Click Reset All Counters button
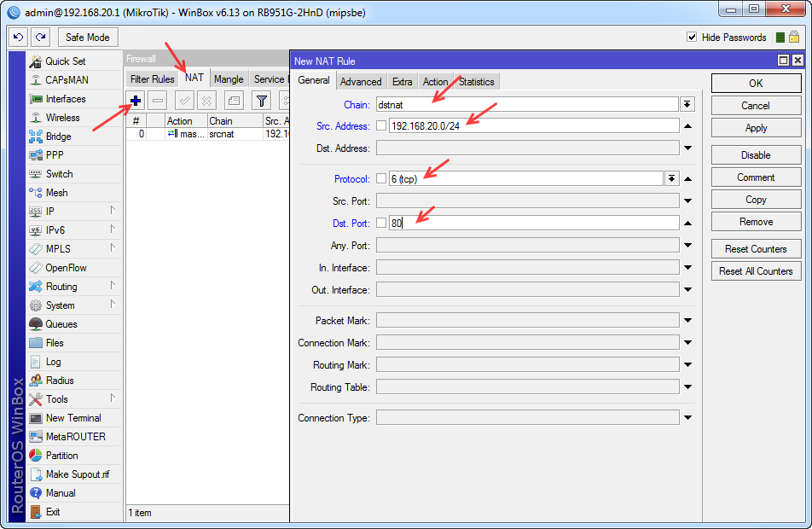The image size is (812, 529). (x=756, y=271)
